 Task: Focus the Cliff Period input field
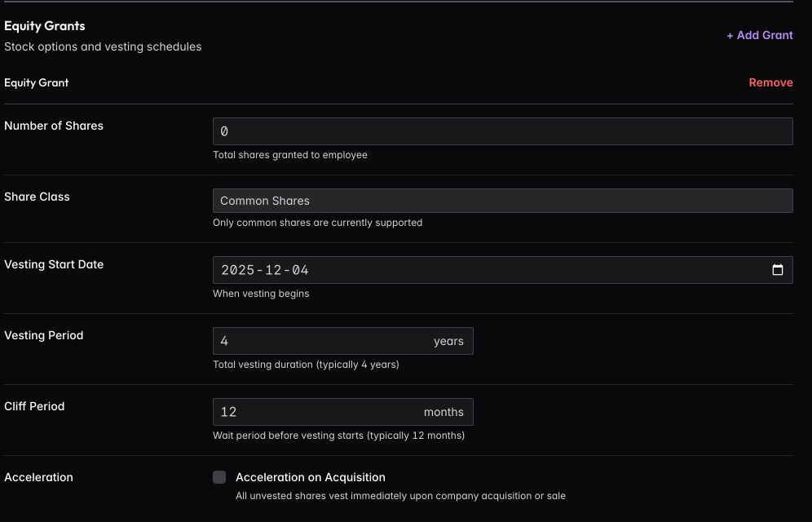pos(314,412)
